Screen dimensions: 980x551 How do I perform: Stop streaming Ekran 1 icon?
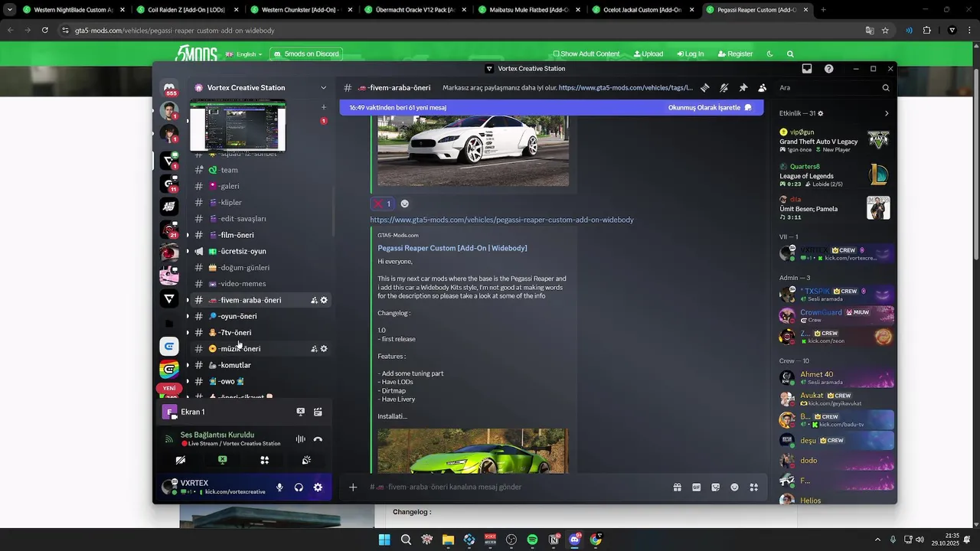(x=300, y=412)
